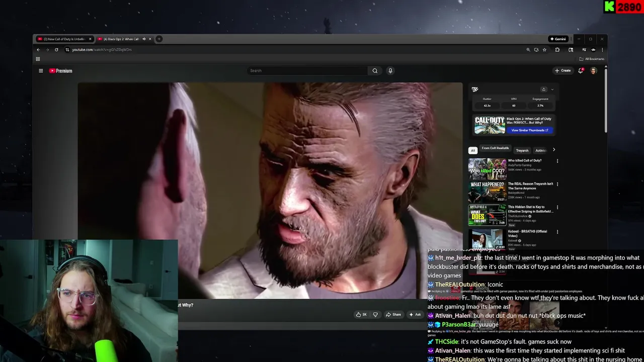644x362 pixels.
Task: Go back with browser back arrow
Action: point(38,50)
